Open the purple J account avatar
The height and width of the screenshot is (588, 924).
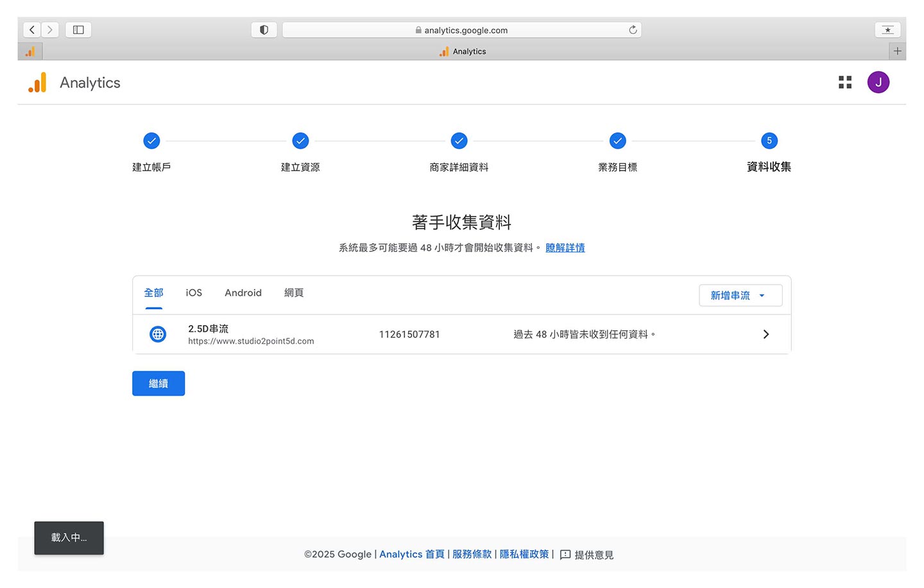878,82
